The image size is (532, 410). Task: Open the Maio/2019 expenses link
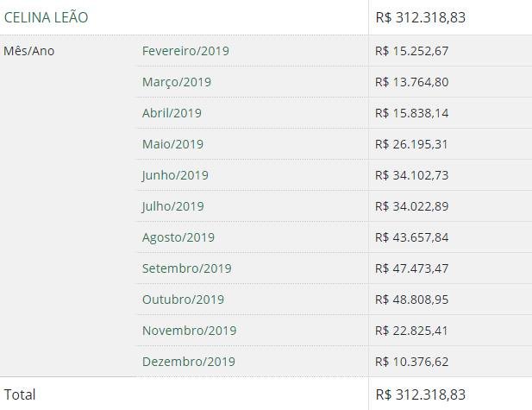(x=173, y=144)
